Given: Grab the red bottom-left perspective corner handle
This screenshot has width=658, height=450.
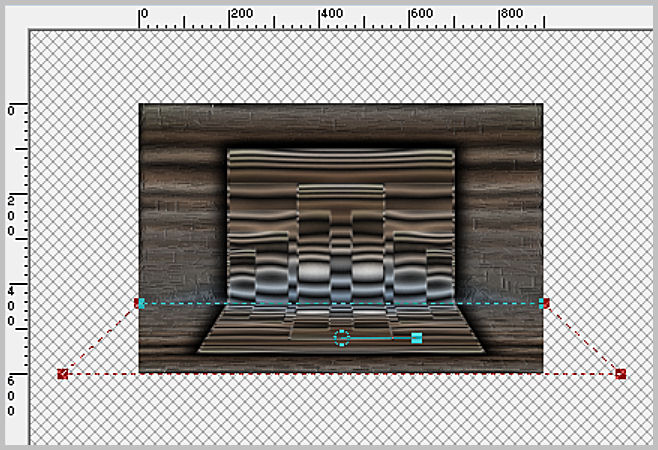Looking at the screenshot, I should tap(63, 374).
